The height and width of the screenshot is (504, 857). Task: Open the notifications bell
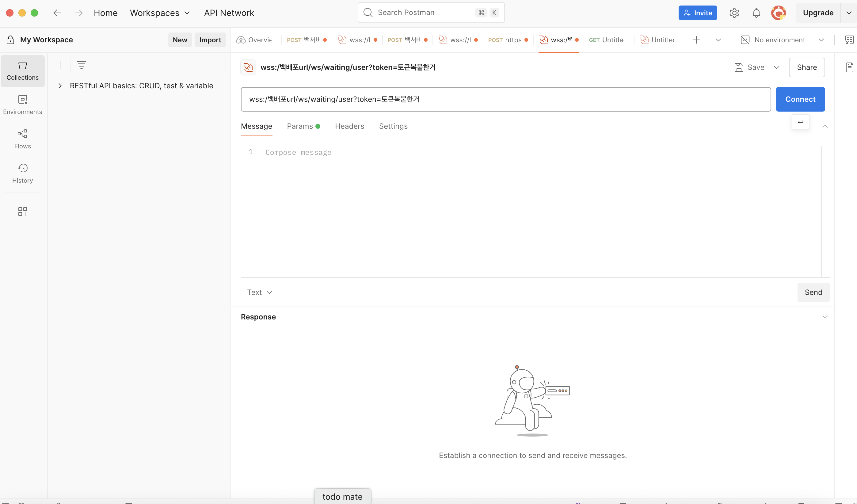coord(756,13)
